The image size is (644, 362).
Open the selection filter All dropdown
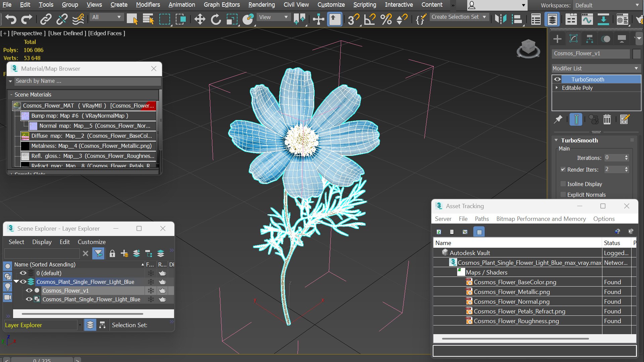click(106, 17)
